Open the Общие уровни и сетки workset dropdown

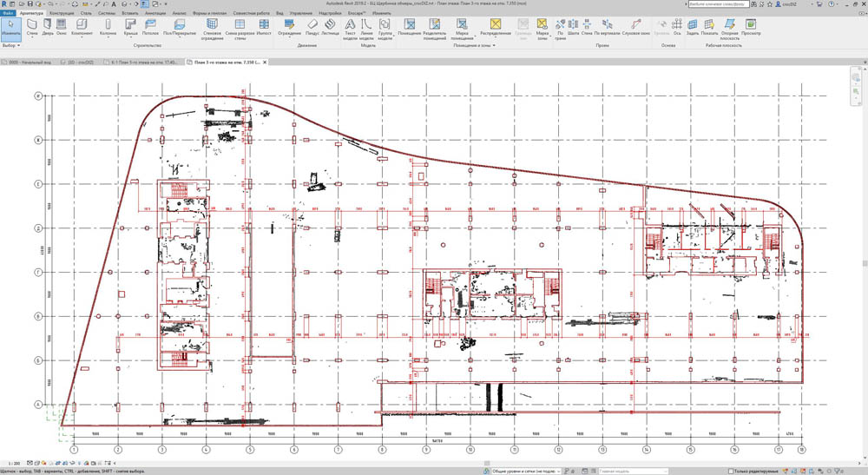point(525,472)
